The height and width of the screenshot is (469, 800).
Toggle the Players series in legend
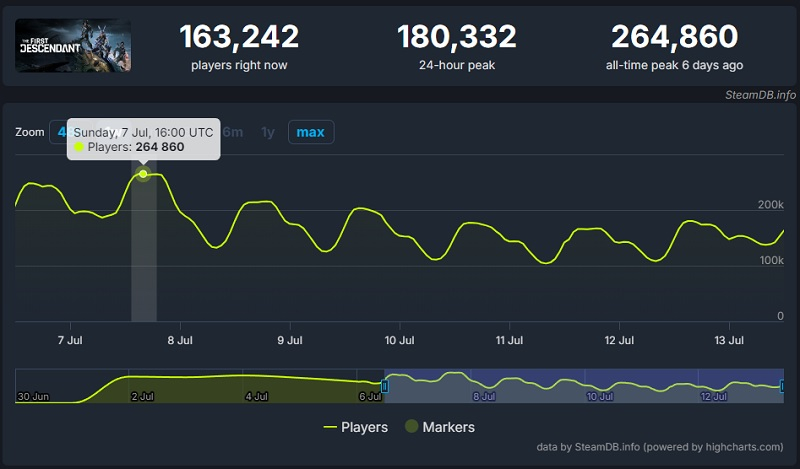click(356, 427)
